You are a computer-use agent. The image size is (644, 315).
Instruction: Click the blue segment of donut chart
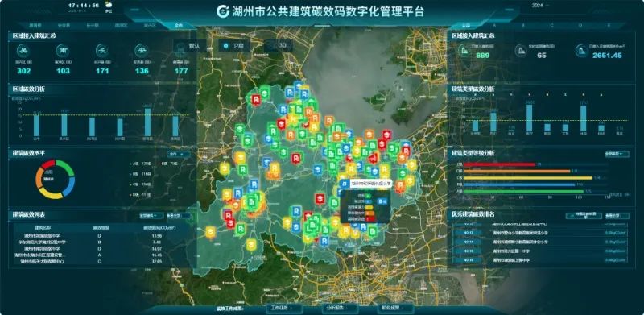click(71, 184)
